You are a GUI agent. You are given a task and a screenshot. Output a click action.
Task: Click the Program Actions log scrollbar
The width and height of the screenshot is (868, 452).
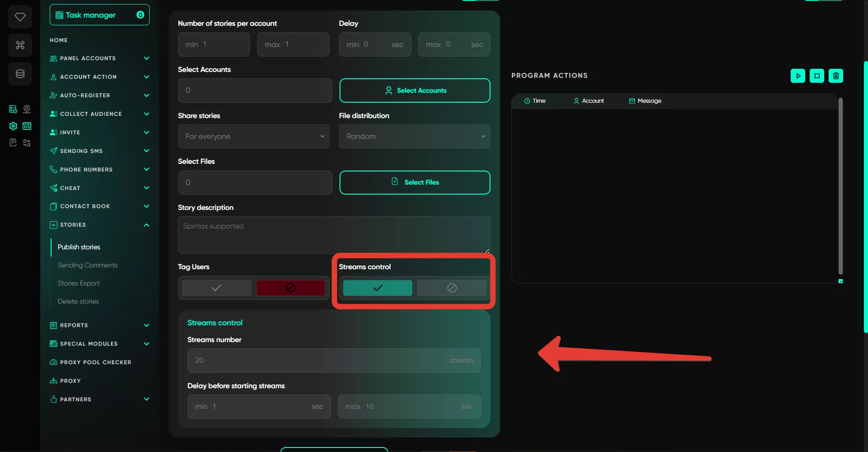click(x=840, y=186)
